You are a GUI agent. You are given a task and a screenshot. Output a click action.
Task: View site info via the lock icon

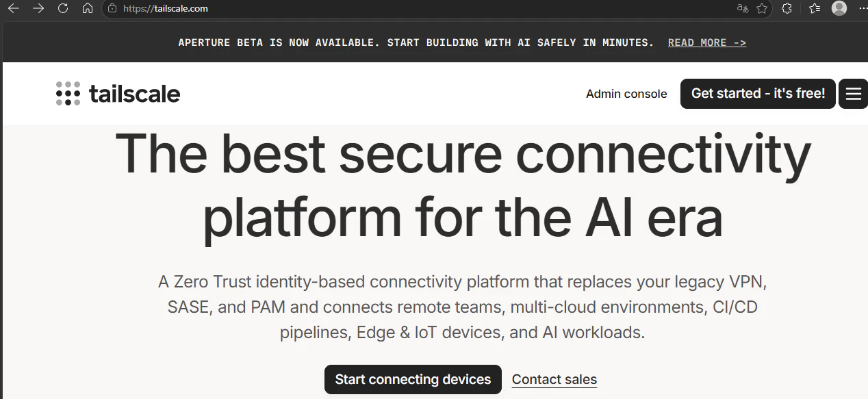coord(113,9)
